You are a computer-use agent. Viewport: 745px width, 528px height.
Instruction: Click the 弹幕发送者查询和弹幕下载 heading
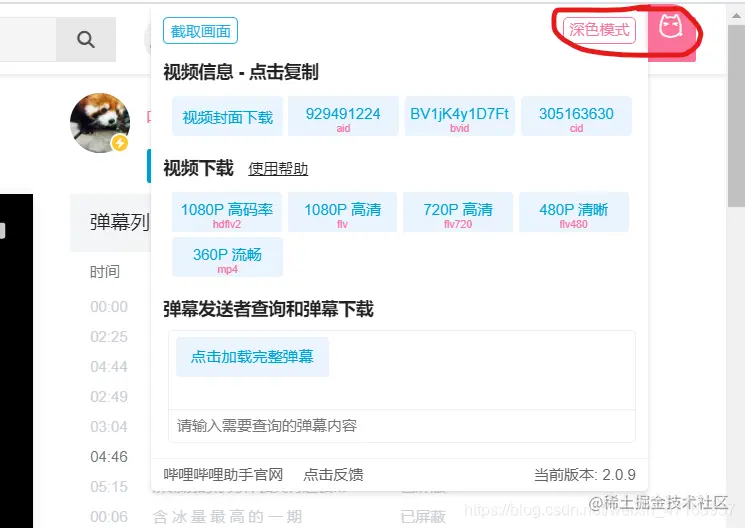coord(268,309)
